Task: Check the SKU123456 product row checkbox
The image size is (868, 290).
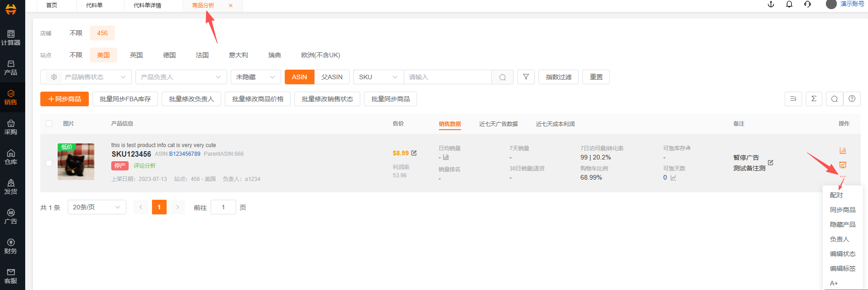Action: (49, 163)
